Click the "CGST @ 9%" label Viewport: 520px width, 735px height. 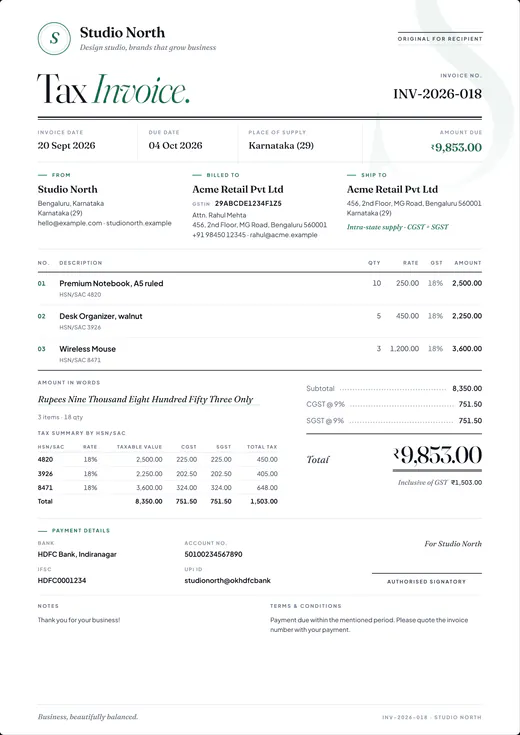325,405
